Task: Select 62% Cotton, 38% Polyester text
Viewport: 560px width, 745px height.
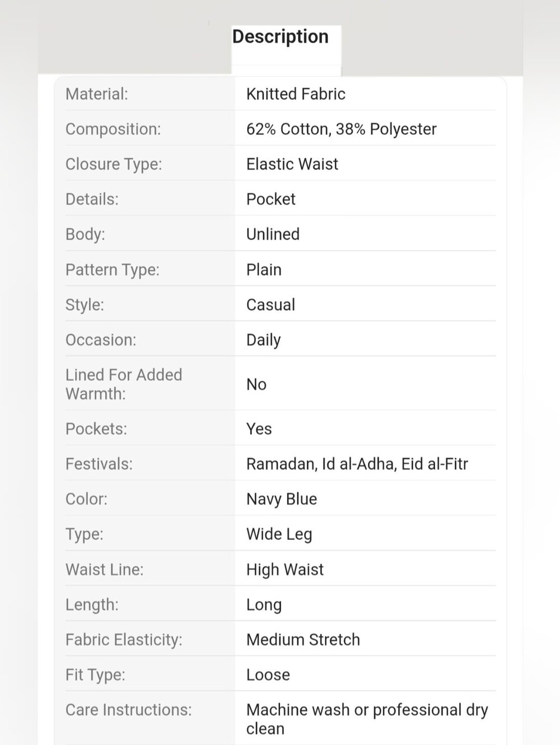Action: point(341,129)
